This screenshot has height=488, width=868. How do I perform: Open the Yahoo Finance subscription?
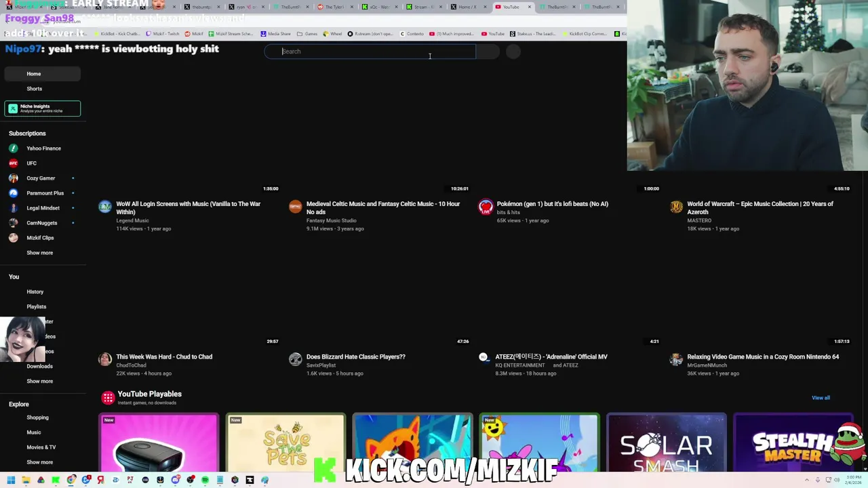(42, 148)
